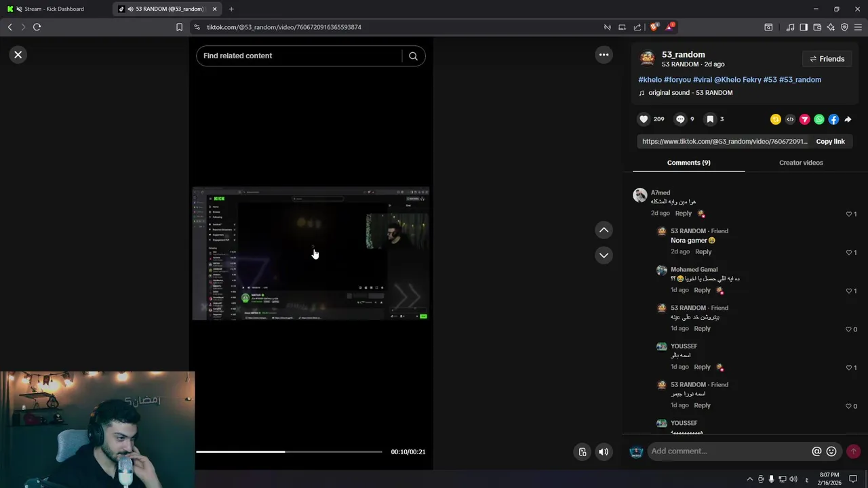
Task: Seek the video progress bar
Action: click(289, 451)
